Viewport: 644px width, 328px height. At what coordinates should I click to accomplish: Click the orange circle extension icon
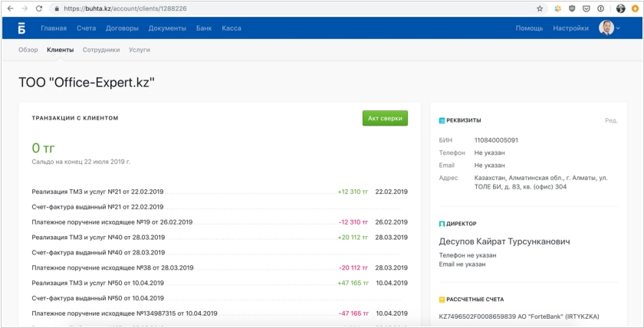pos(635,8)
